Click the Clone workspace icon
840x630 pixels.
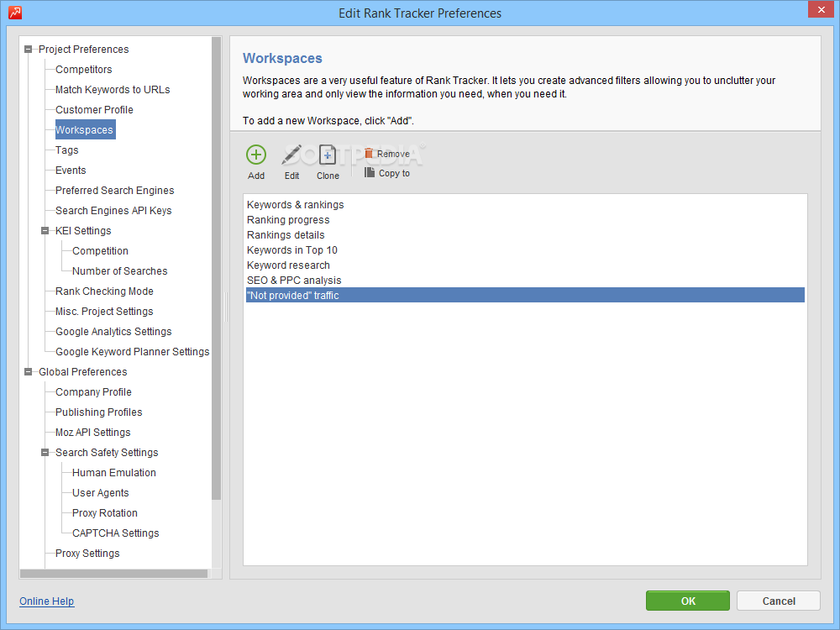tap(328, 155)
